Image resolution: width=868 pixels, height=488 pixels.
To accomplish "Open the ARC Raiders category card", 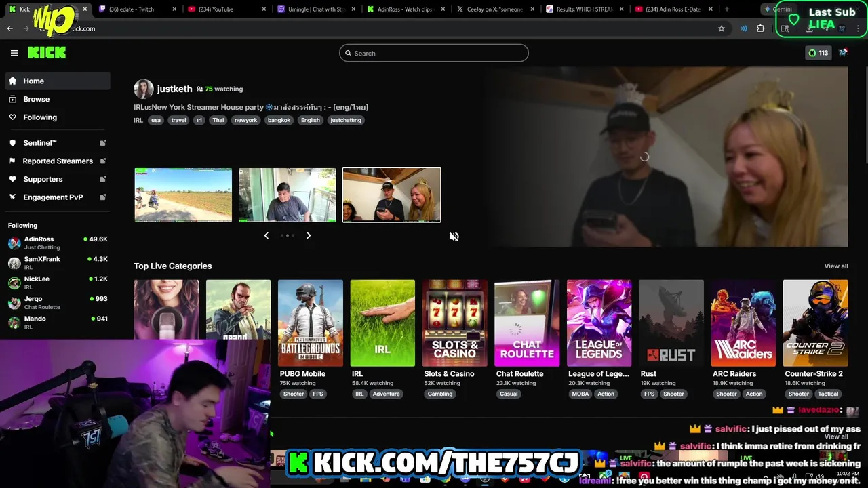I will [x=743, y=323].
